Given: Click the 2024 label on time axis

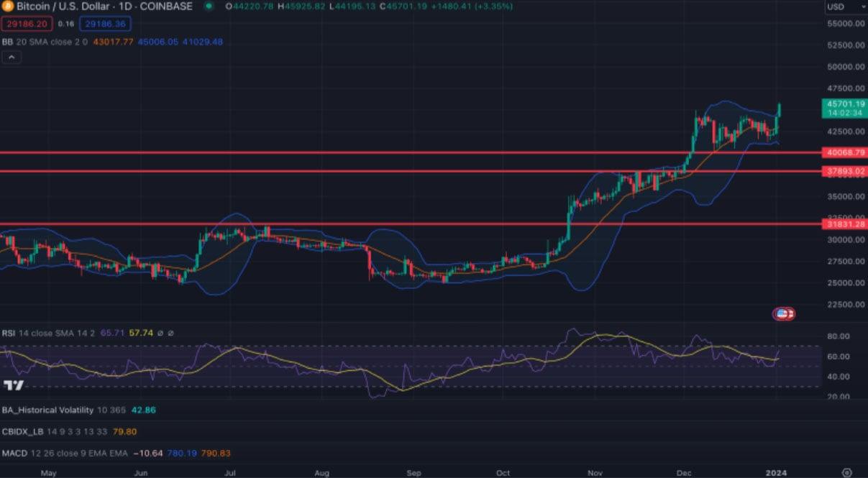Looking at the screenshot, I should 775,473.
